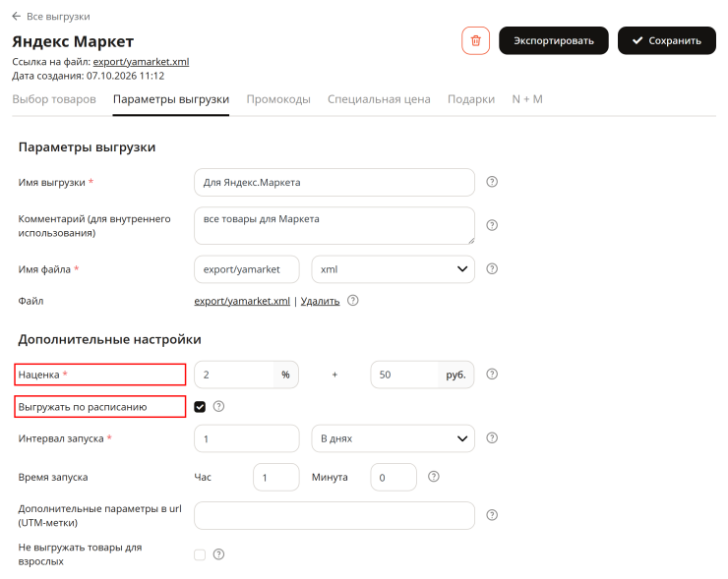Image resolution: width=728 pixels, height=579 pixels.
Task: Click the Минута launch time input
Action: click(394, 477)
